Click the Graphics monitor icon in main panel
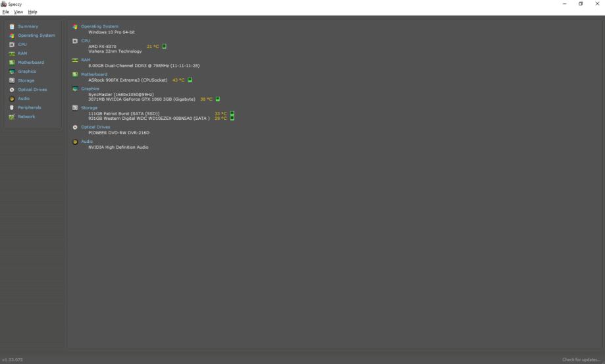The image size is (605, 364). pos(75,89)
